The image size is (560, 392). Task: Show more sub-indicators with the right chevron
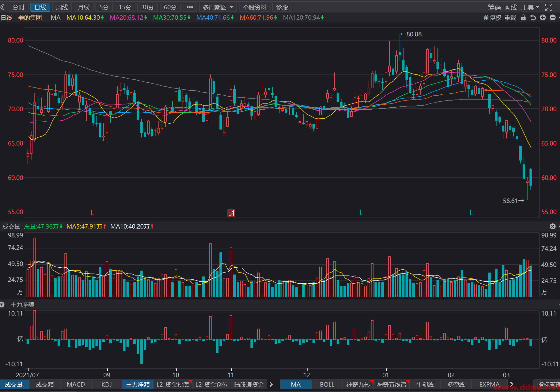click(x=271, y=385)
